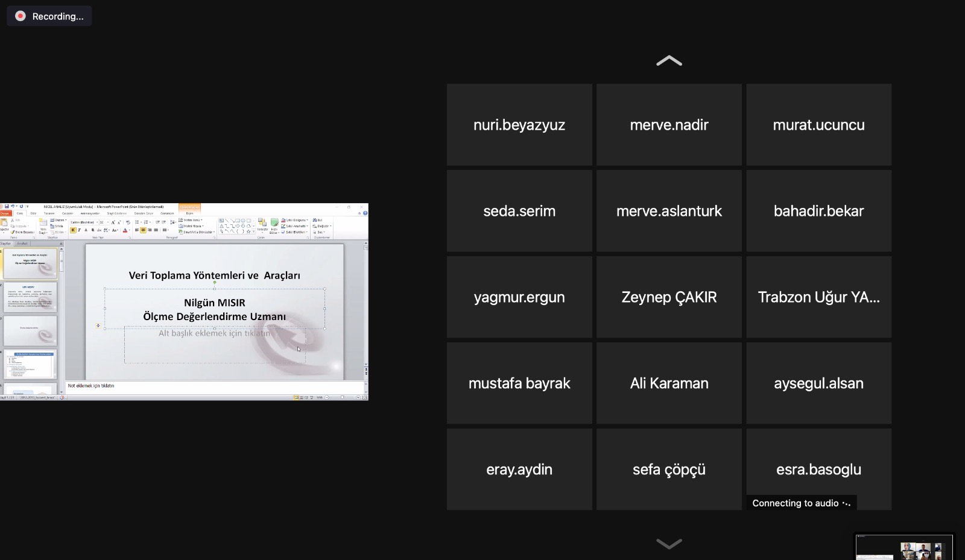Image resolution: width=965 pixels, height=560 pixels.
Task: Click the Yerleştir (arrange) icon
Action: (262, 225)
